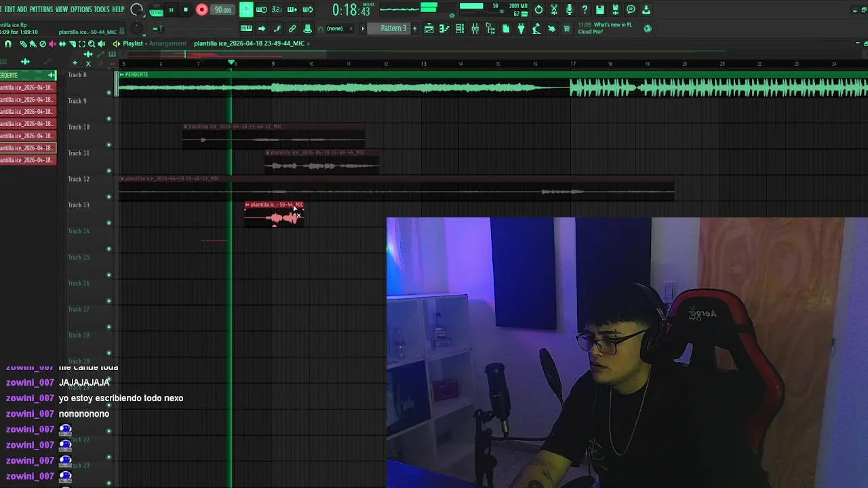
Task: Open the TOOLS menu
Action: (101, 9)
